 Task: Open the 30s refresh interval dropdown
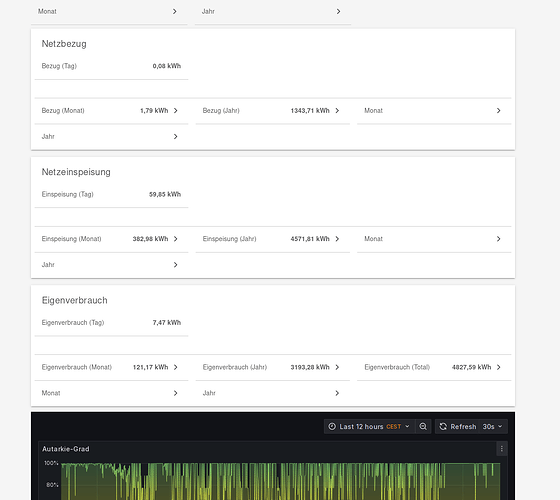coord(492,426)
